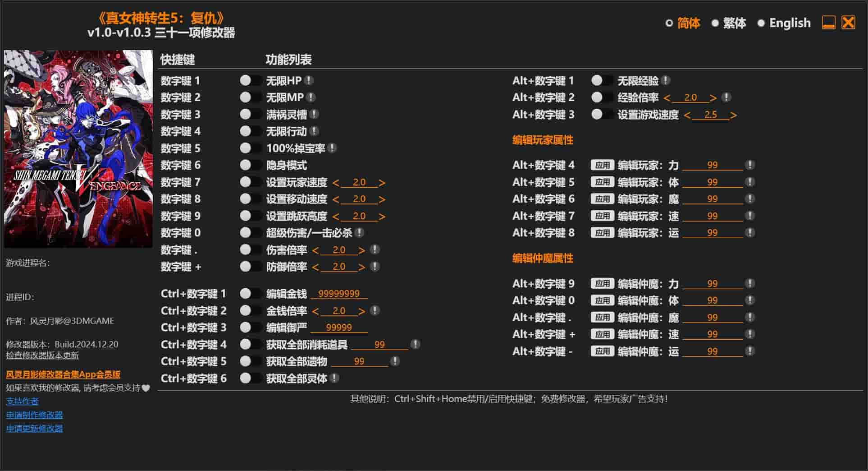This screenshot has height=471, width=868.
Task: Click the info icon next to 无限HP
Action: click(309, 80)
